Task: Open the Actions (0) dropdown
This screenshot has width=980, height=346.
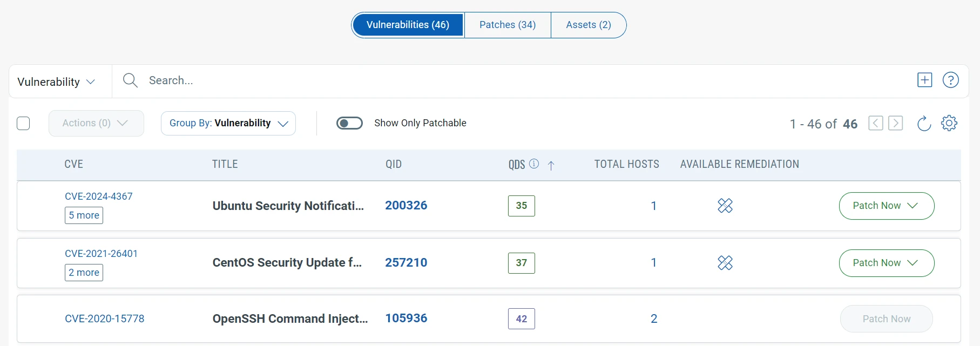Action: click(x=96, y=123)
